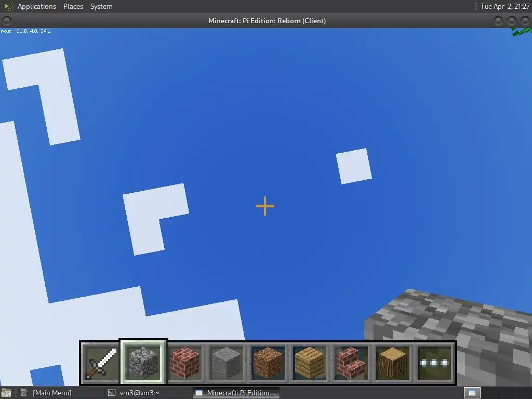532x399 pixels.
Task: Click the window menu button in titlebar
Action: 6,21
